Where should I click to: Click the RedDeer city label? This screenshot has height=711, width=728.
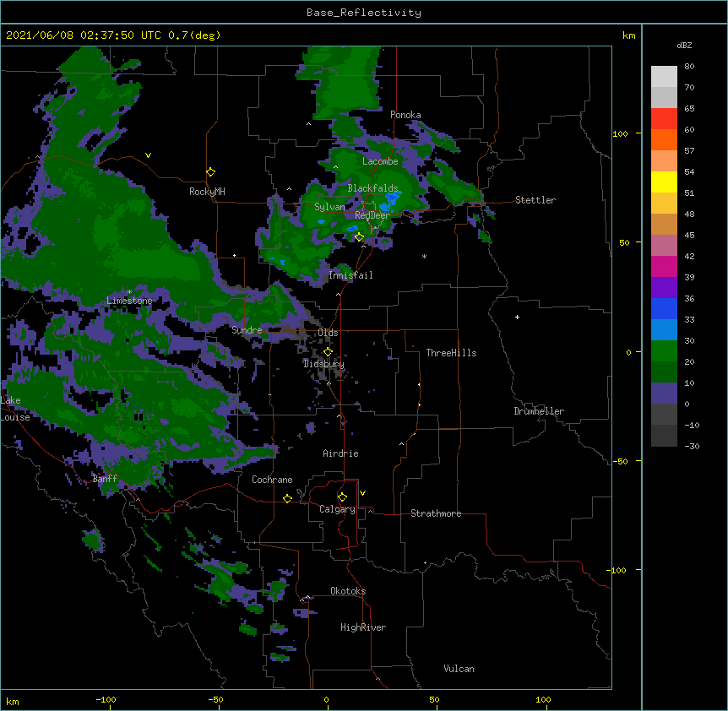pyautogui.click(x=372, y=215)
